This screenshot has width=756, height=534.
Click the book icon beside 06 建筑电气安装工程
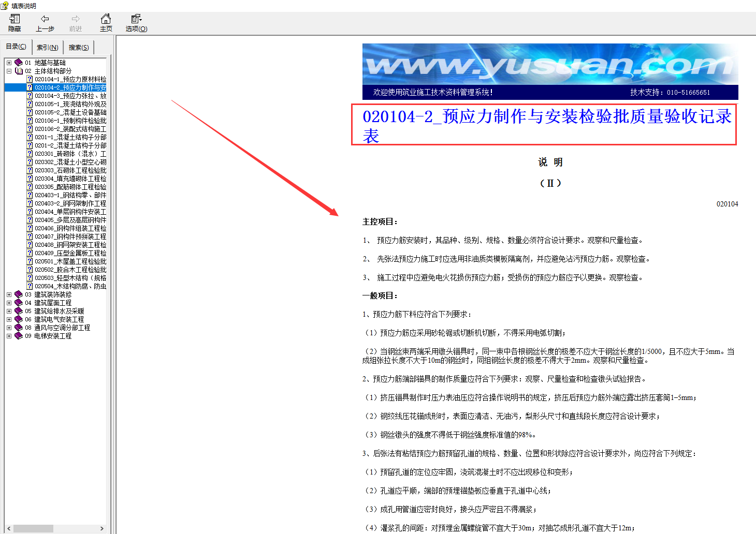[19, 319]
